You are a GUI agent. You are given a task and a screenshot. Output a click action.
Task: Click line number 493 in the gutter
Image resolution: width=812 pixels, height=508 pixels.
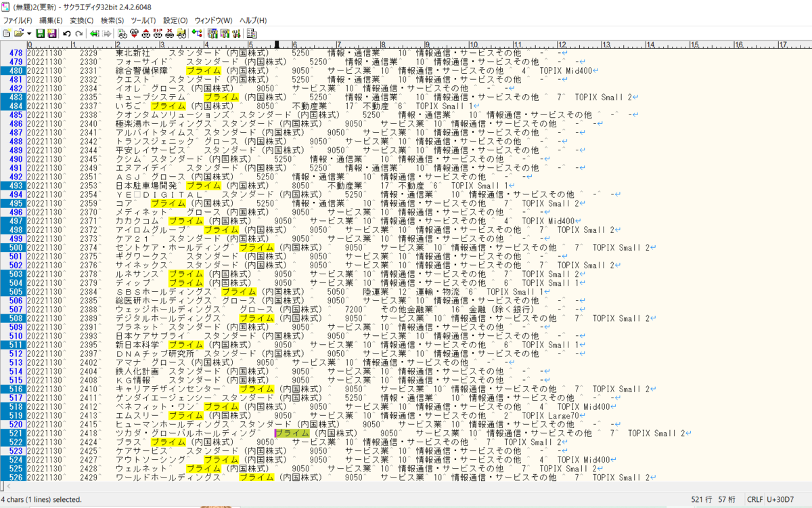(16, 186)
